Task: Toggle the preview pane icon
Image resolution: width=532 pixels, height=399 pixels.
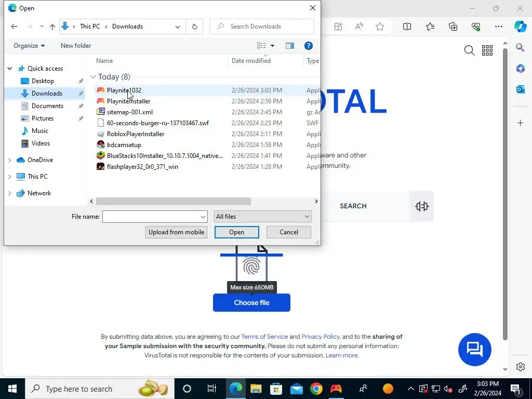Action: (x=290, y=46)
